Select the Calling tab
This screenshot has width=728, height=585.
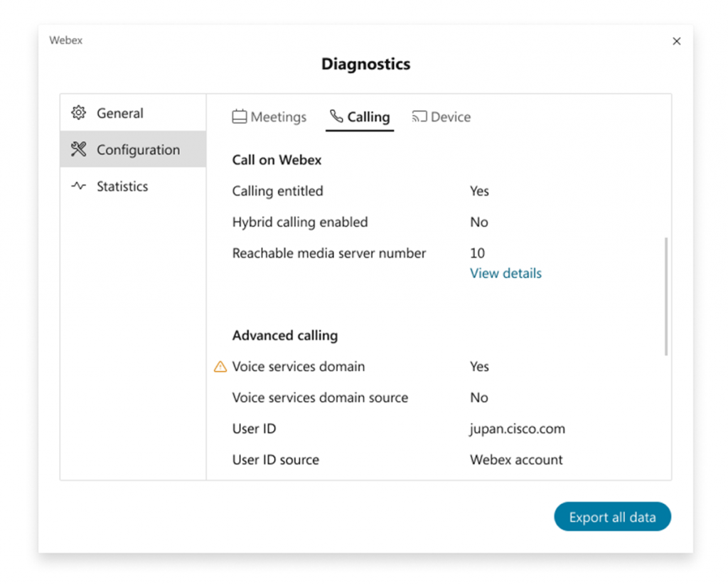[360, 117]
